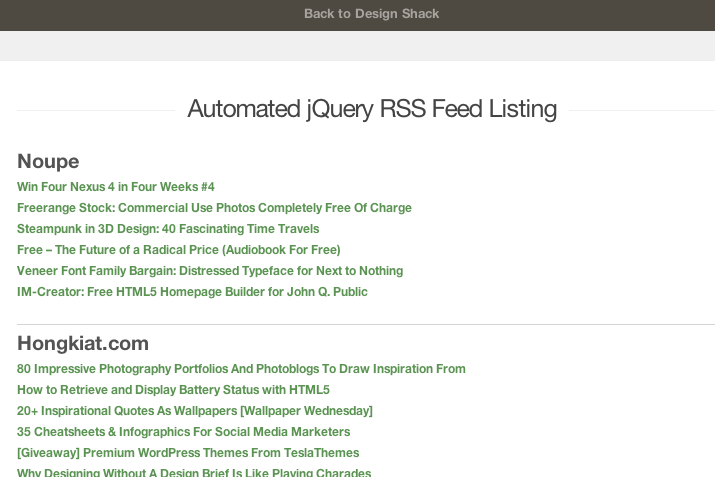Open IM-Creator Free HTML5 Homepage Builder link
The height and width of the screenshot is (477, 715).
click(192, 292)
